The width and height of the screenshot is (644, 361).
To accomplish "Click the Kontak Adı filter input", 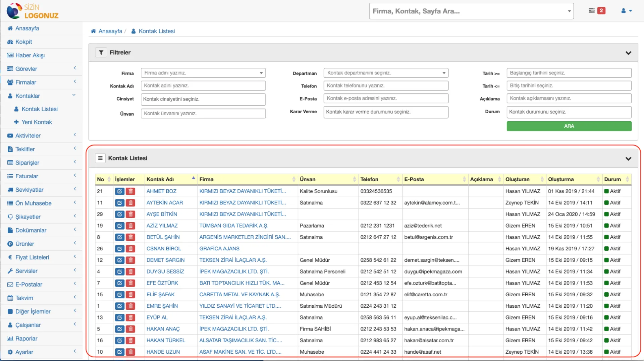I will pyautogui.click(x=203, y=86).
